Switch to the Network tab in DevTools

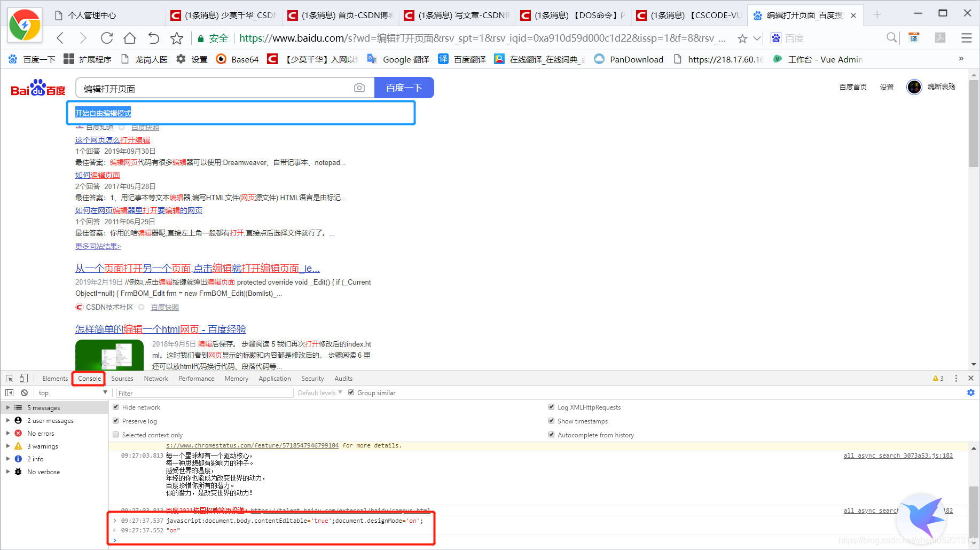[156, 378]
